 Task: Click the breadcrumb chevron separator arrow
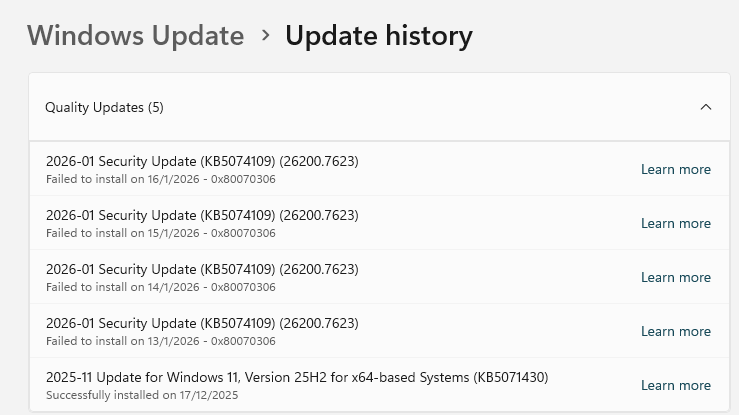pos(265,36)
